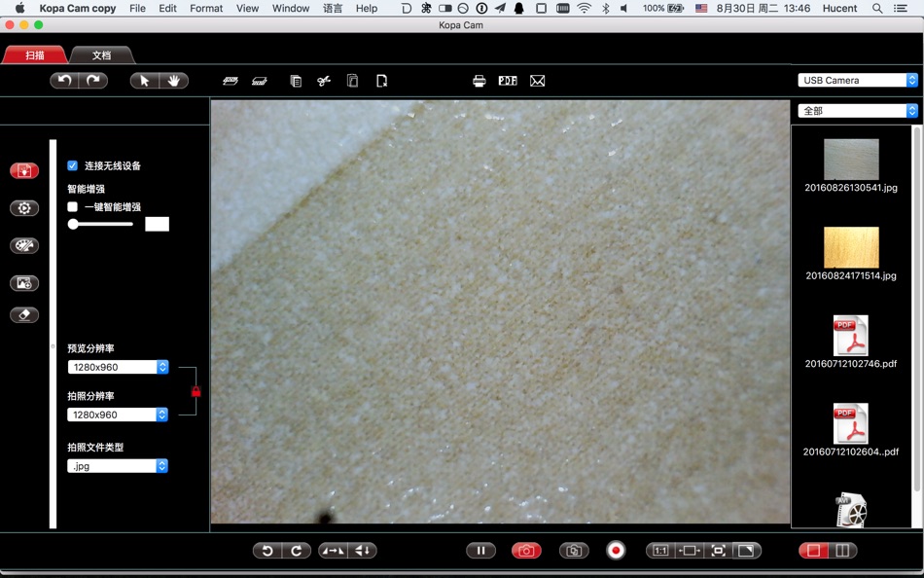Pause the live preview
924x578 pixels.
click(x=480, y=551)
